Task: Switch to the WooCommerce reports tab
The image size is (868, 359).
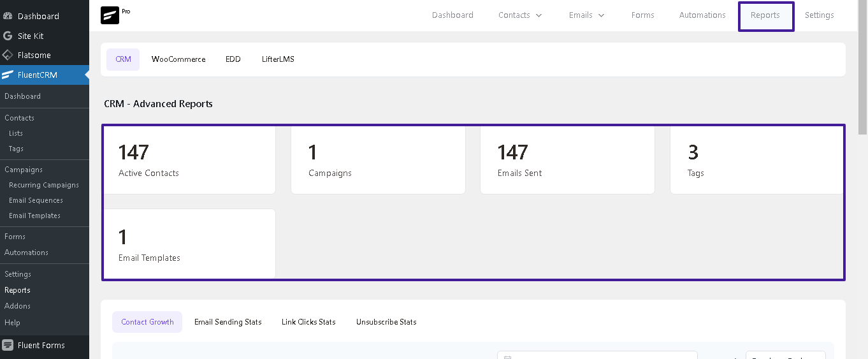Action: 178,59
